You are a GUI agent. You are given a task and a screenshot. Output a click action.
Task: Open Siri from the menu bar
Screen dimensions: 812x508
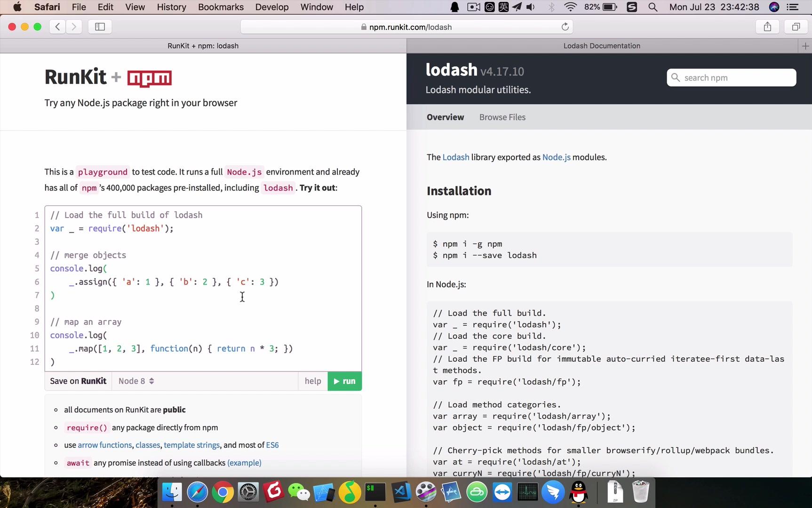774,7
